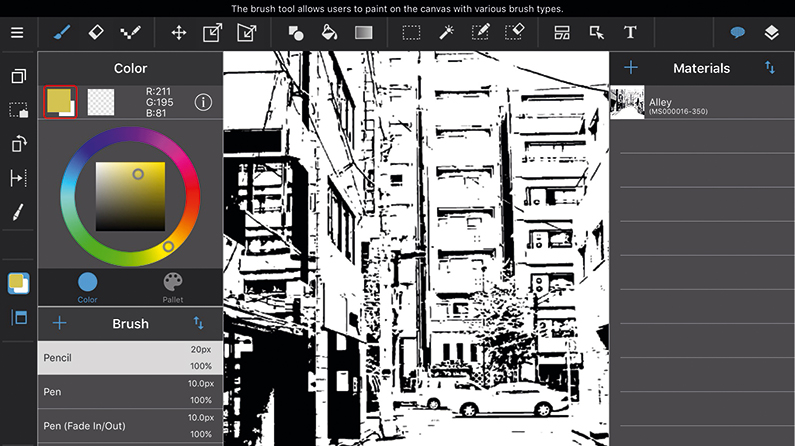Open the Layers panel icon
This screenshot has width=795, height=446.
(771, 32)
